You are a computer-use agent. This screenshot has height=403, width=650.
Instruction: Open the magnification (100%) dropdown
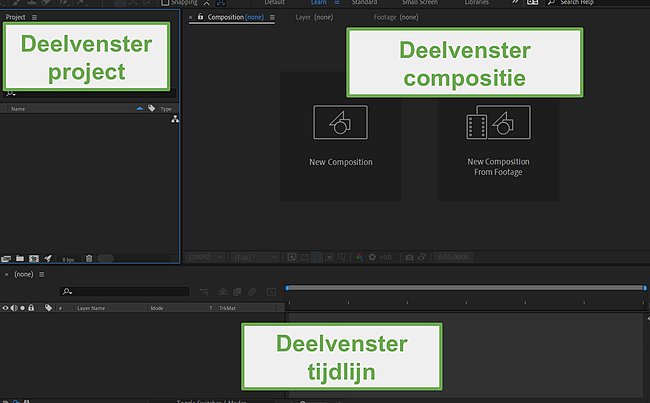(206, 257)
